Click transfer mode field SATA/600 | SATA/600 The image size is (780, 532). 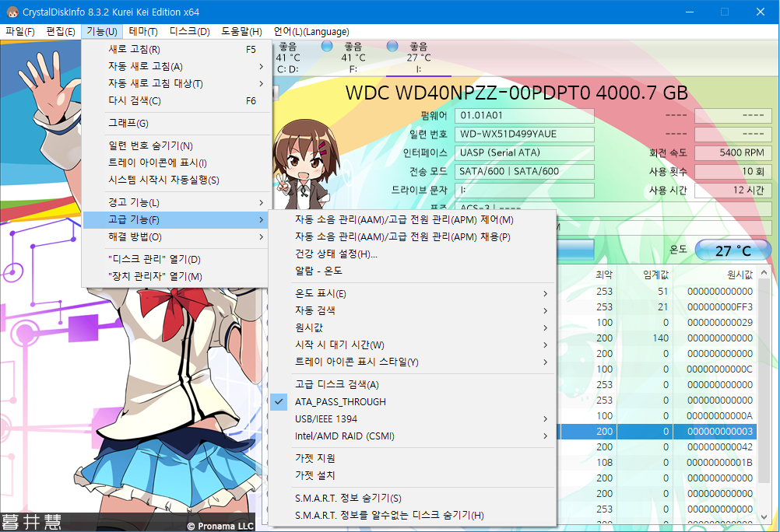coord(525,172)
